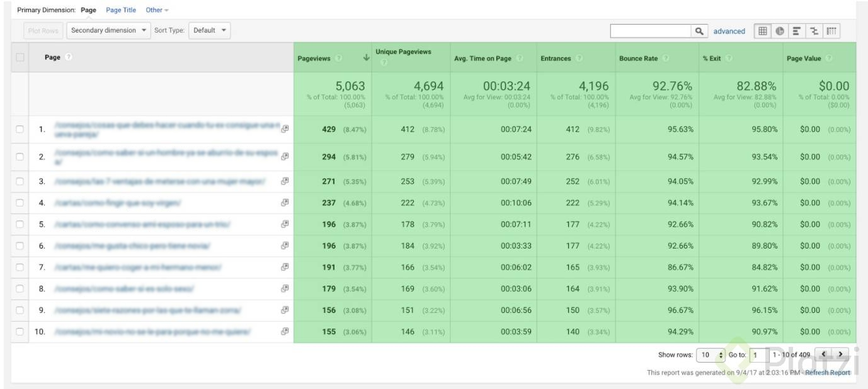Select Page Title primary dimension

pos(121,10)
